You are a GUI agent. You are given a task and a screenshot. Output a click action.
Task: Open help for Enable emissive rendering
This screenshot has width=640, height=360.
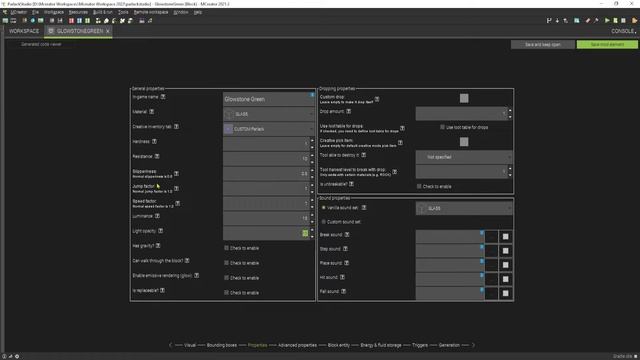click(x=196, y=276)
